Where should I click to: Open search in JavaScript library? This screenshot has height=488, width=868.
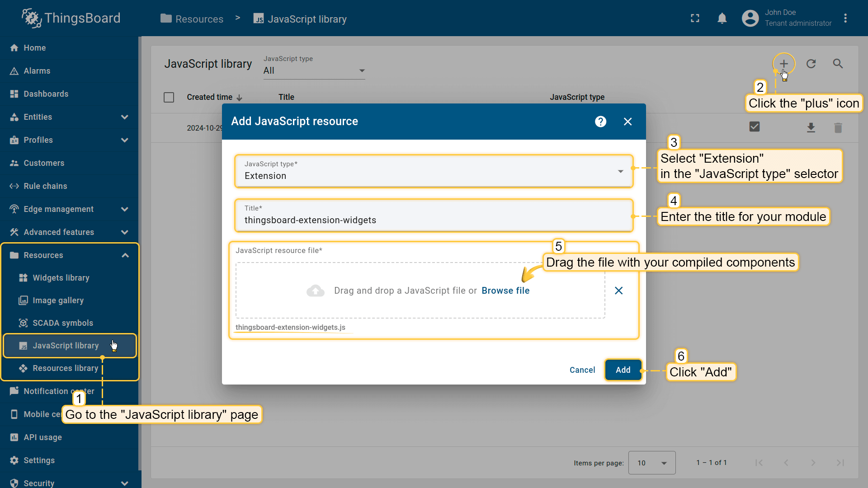(838, 64)
